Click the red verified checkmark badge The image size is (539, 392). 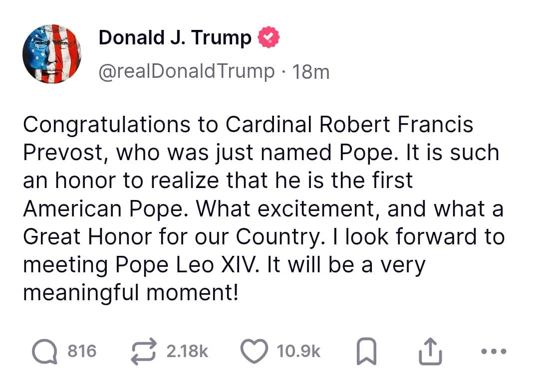(x=268, y=38)
